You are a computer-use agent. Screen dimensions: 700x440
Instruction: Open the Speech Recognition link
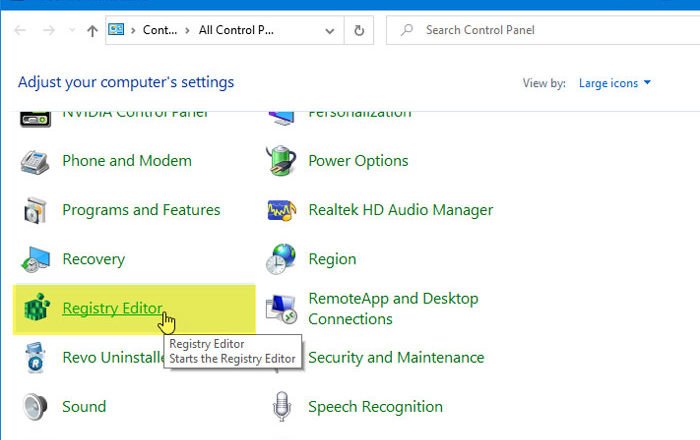tap(375, 407)
